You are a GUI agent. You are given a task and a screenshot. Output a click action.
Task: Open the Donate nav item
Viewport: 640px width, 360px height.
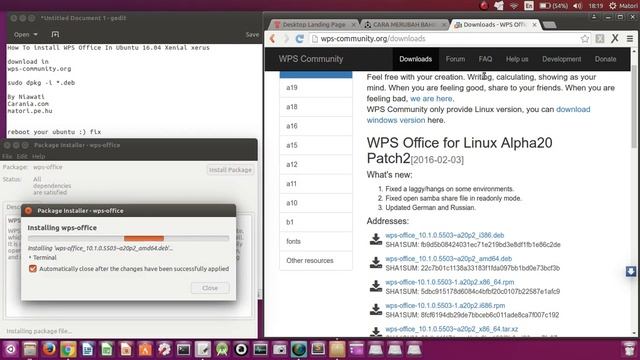click(x=605, y=59)
